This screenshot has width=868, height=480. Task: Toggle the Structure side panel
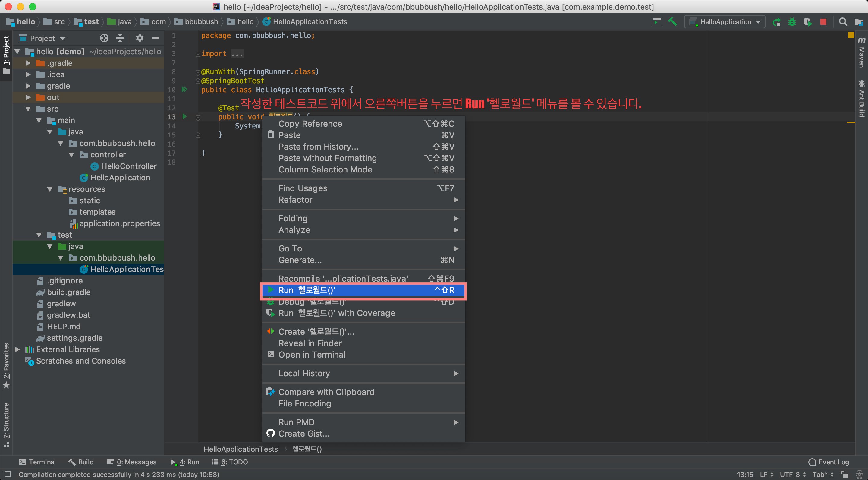coord(6,425)
